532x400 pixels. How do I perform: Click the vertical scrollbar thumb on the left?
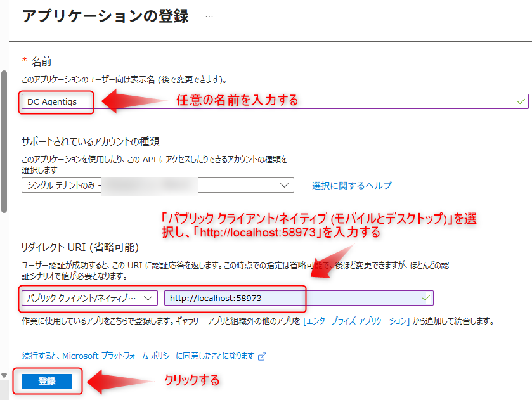(4, 141)
